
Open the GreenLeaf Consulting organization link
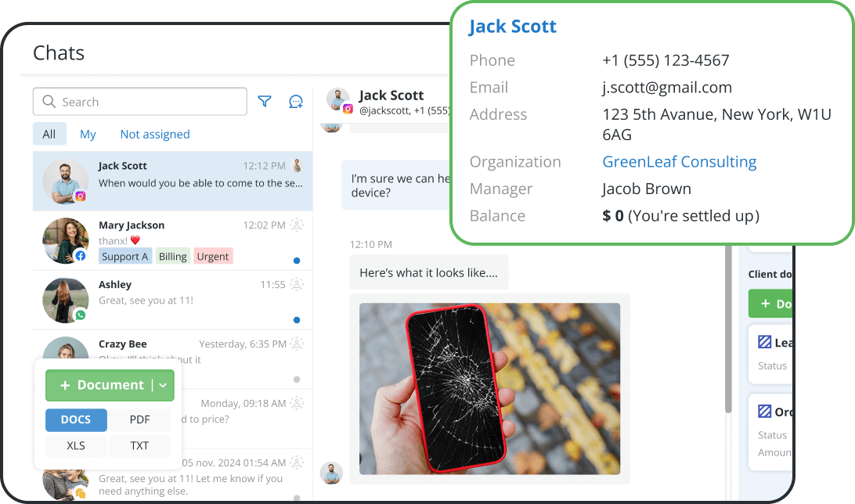tap(679, 162)
